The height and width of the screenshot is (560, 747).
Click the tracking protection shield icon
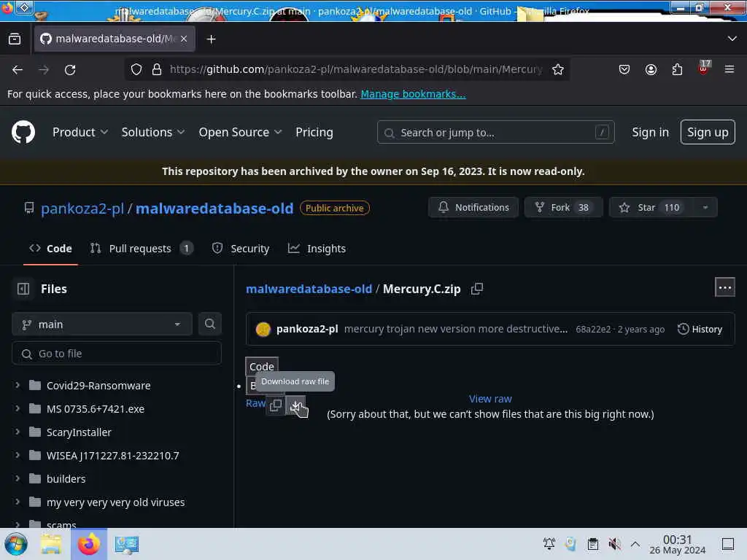(136, 69)
